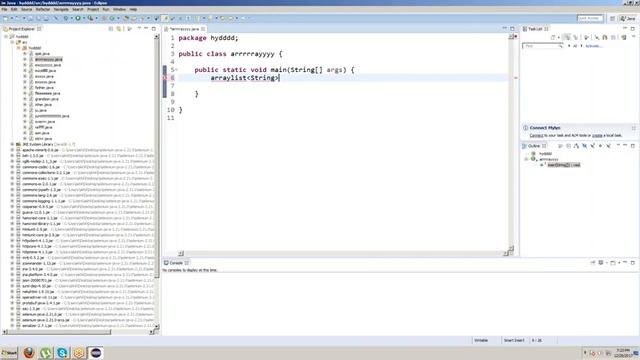640x360 pixels.
Task: Click the New Task icon in Task List
Action: coord(553,37)
